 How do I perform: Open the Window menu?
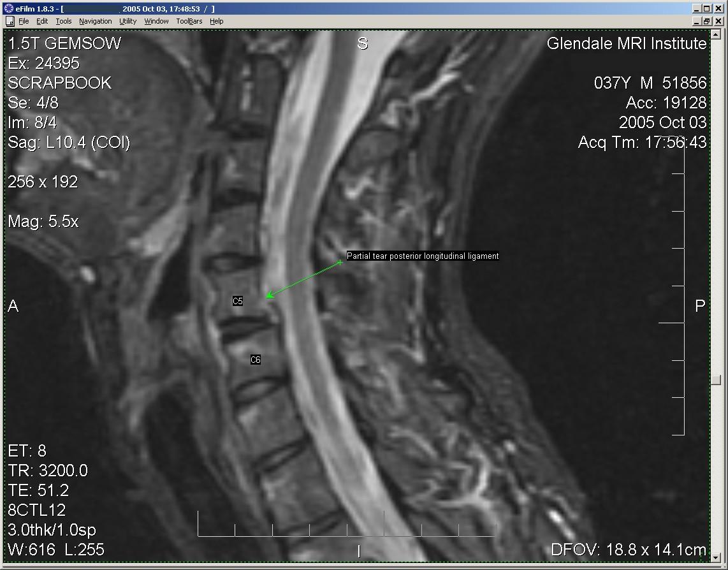156,21
